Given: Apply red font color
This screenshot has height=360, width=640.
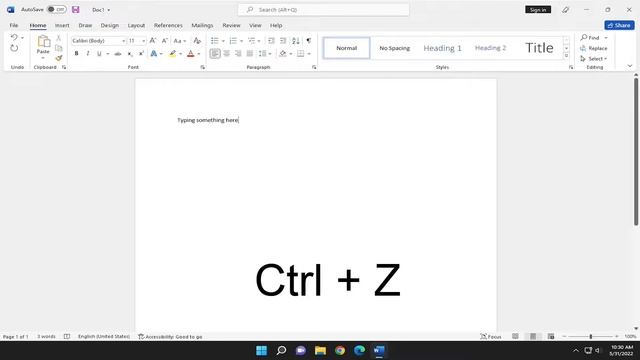Looking at the screenshot, I should coord(191,54).
